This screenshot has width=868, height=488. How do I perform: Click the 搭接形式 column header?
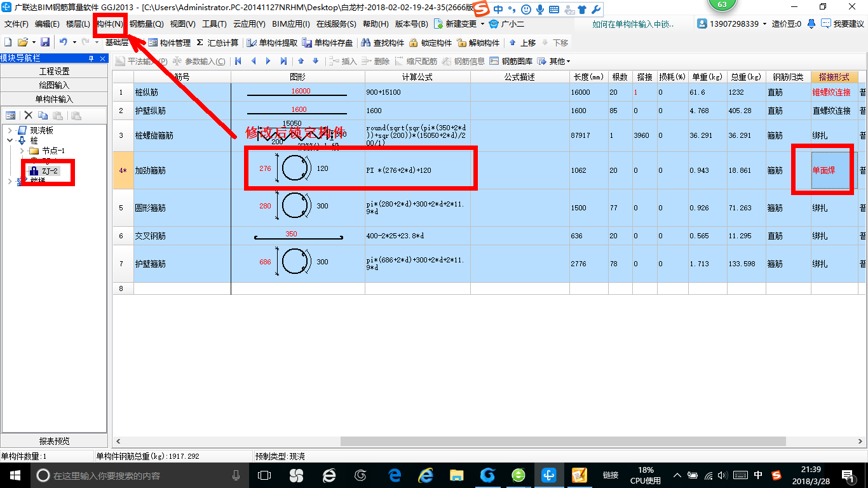click(x=834, y=77)
